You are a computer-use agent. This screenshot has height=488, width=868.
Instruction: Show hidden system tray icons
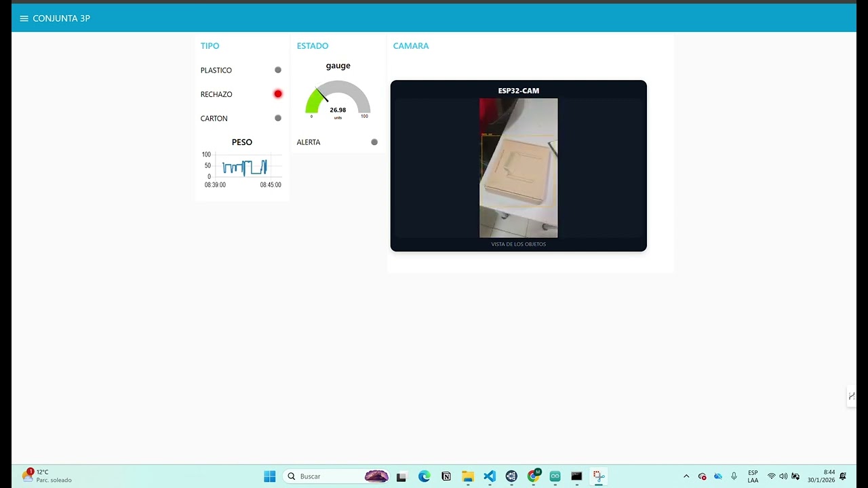(686, 476)
